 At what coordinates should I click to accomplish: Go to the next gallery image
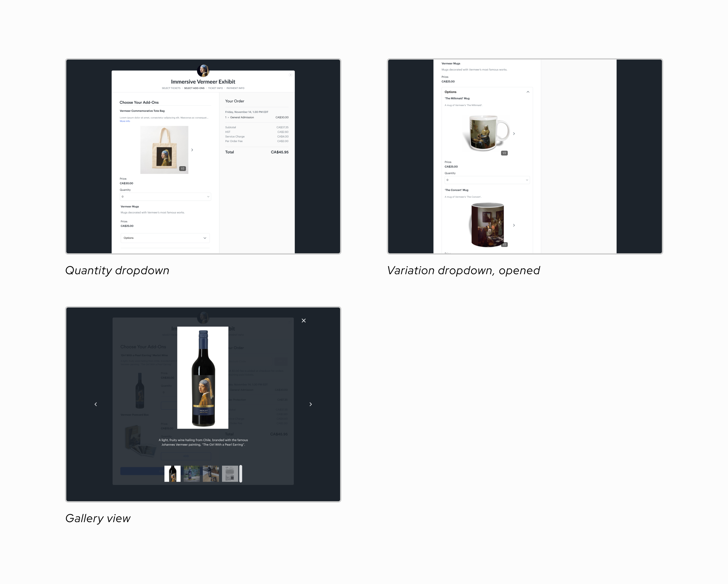[x=311, y=404]
